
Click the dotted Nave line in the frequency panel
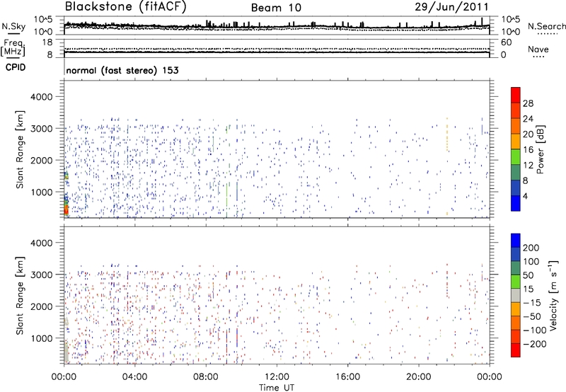pyautogui.click(x=277, y=48)
